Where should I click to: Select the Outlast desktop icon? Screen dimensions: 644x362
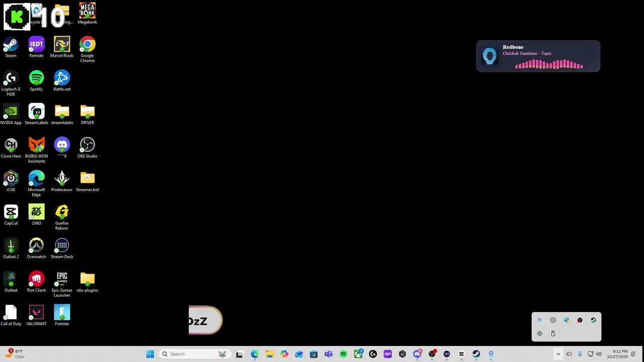[11, 282]
